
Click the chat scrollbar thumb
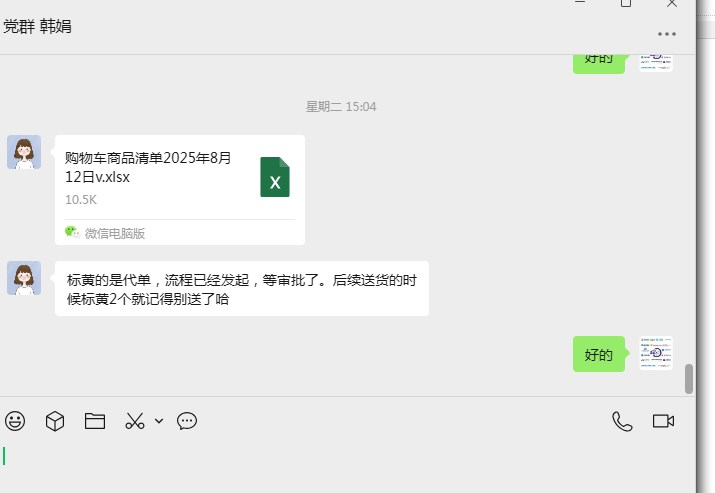coord(689,379)
